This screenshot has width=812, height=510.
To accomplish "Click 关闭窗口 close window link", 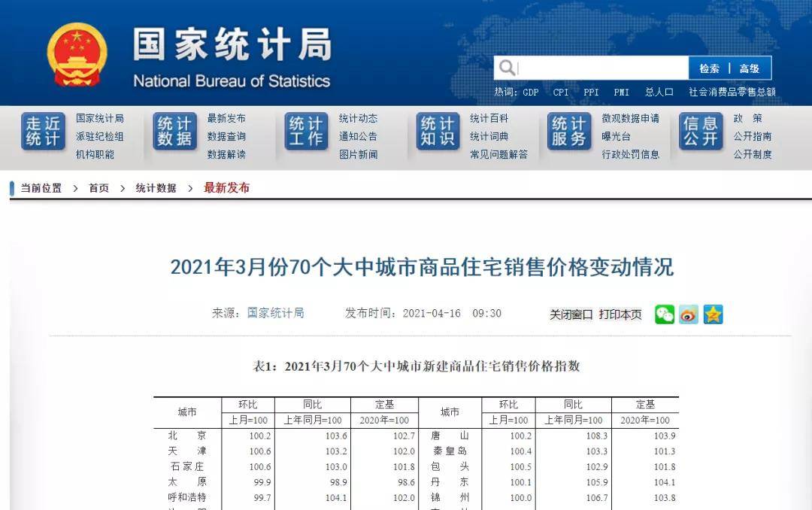I will click(x=571, y=314).
